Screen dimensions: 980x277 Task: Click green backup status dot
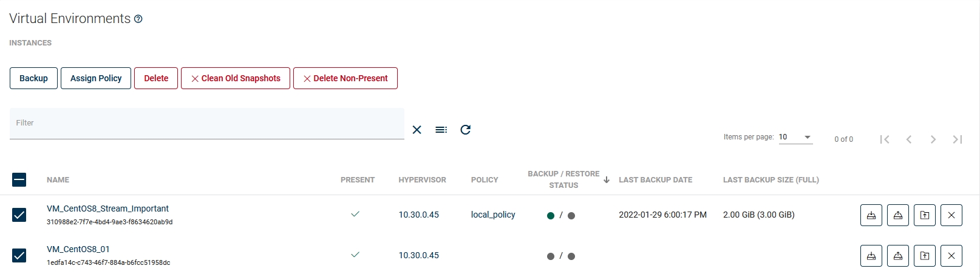coord(551,216)
